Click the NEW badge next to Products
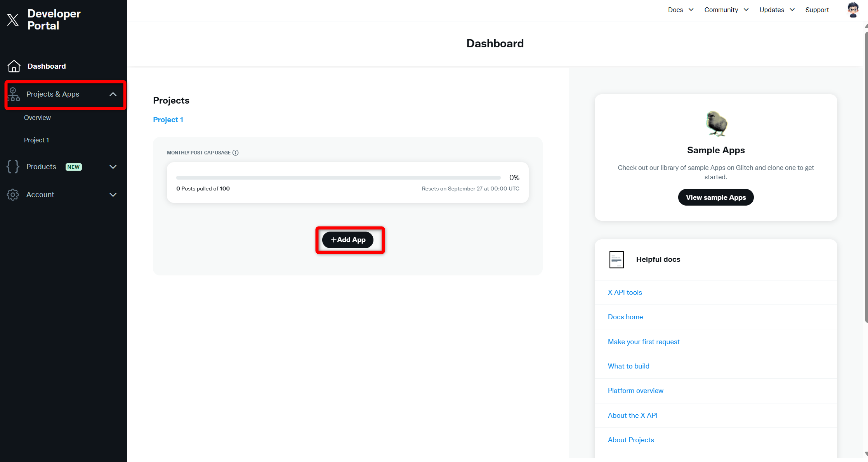Image resolution: width=868 pixels, height=462 pixels. click(73, 167)
